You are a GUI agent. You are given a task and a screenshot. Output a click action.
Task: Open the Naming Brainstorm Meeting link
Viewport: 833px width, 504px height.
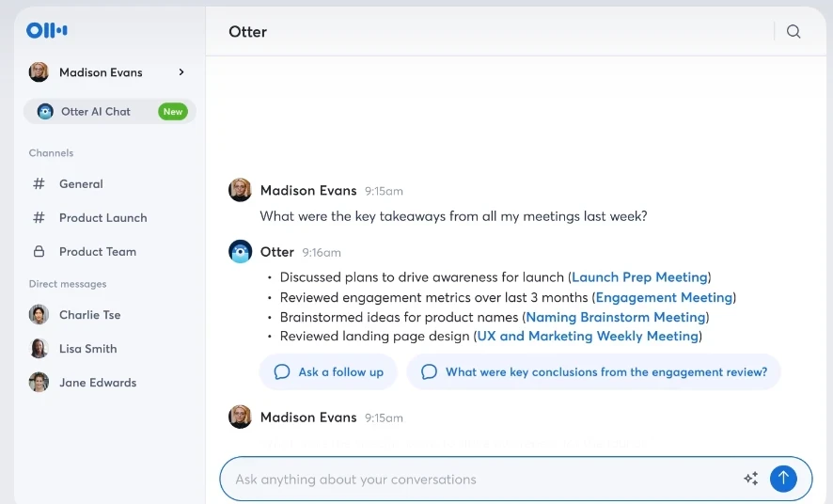click(616, 317)
